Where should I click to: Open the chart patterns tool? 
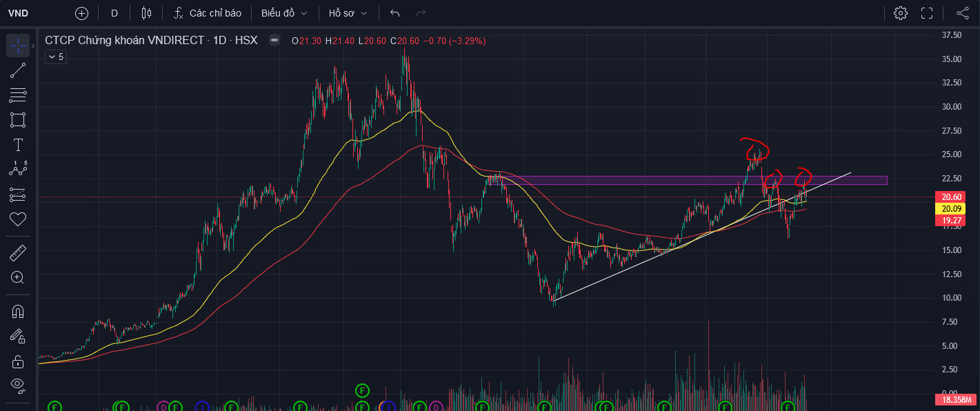18,169
